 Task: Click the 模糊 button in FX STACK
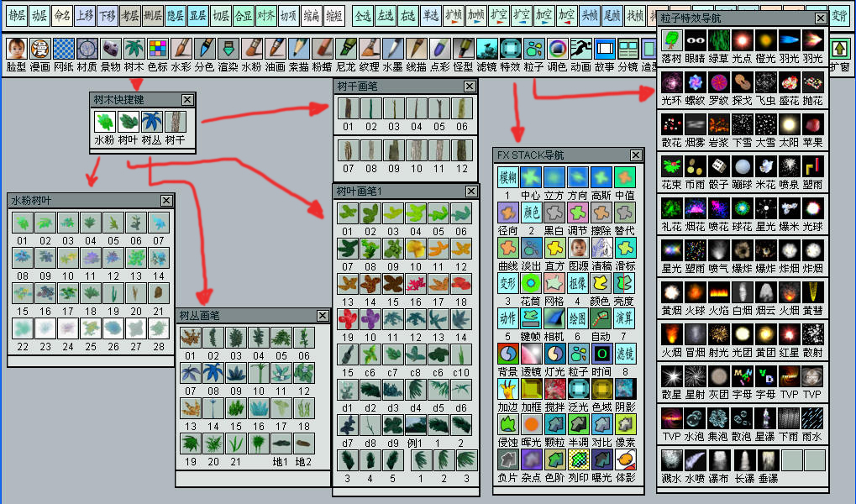[x=507, y=177]
